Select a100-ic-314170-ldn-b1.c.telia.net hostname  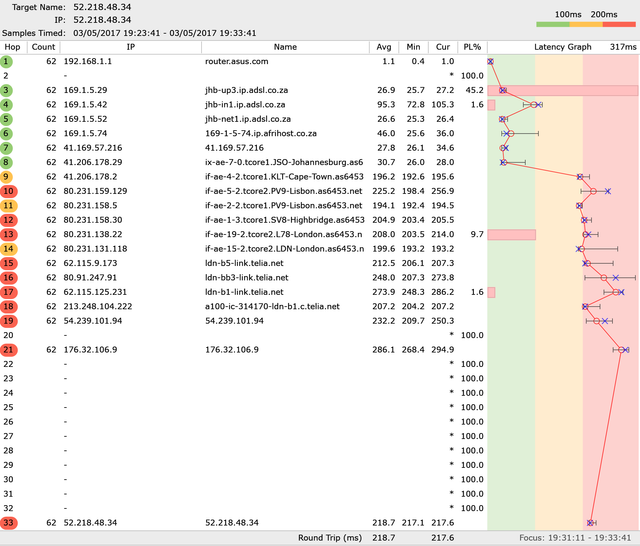click(272, 306)
